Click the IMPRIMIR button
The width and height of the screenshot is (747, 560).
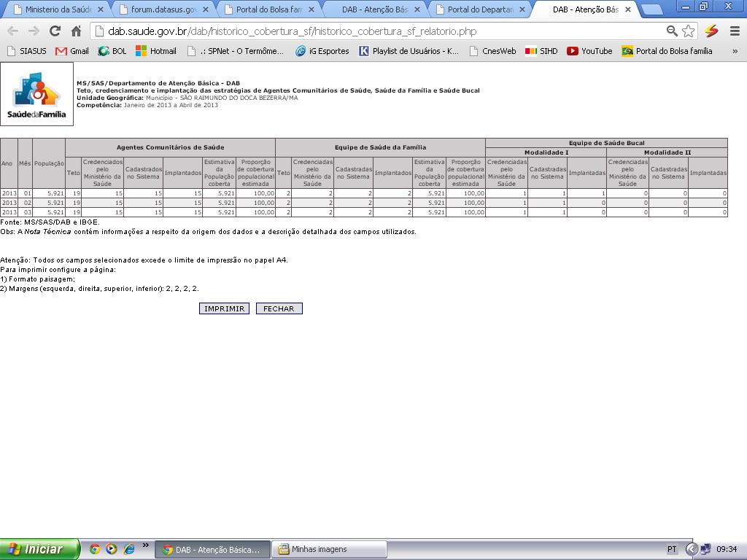click(225, 308)
